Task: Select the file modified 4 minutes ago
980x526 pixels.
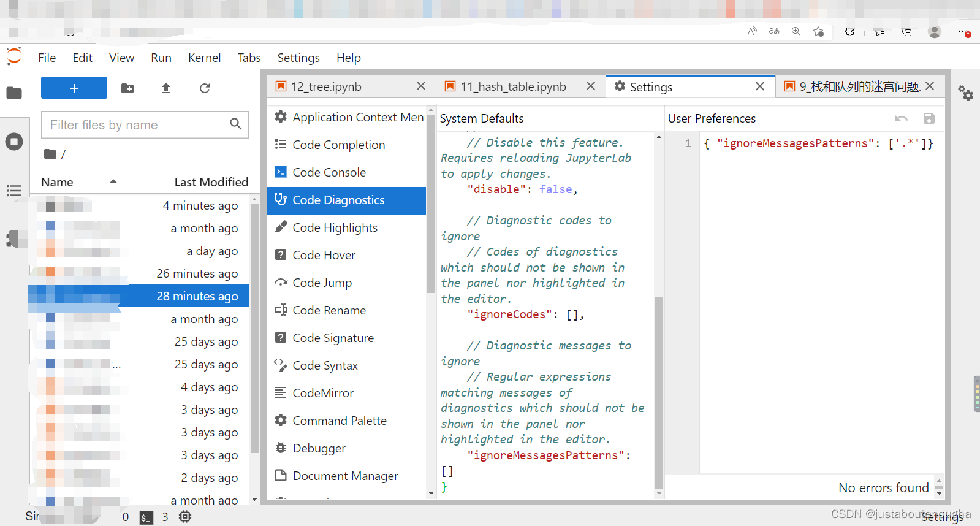Action: 139,205
